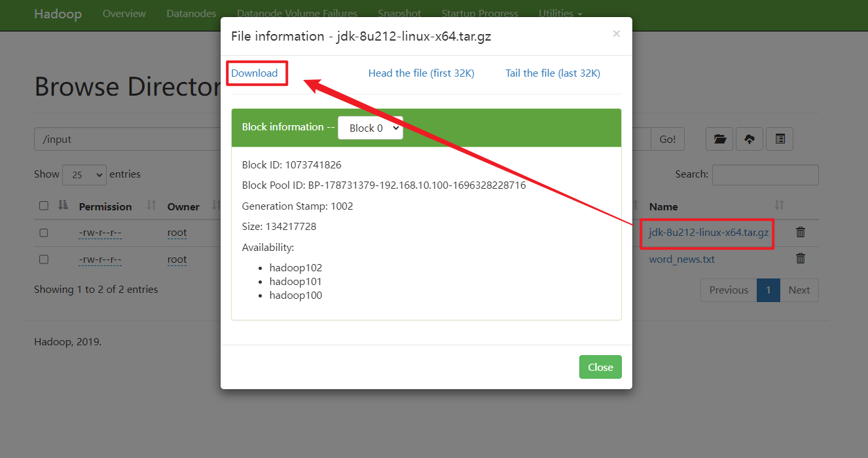Dismiss dialog with X icon
The height and width of the screenshot is (458, 868).
(616, 33)
